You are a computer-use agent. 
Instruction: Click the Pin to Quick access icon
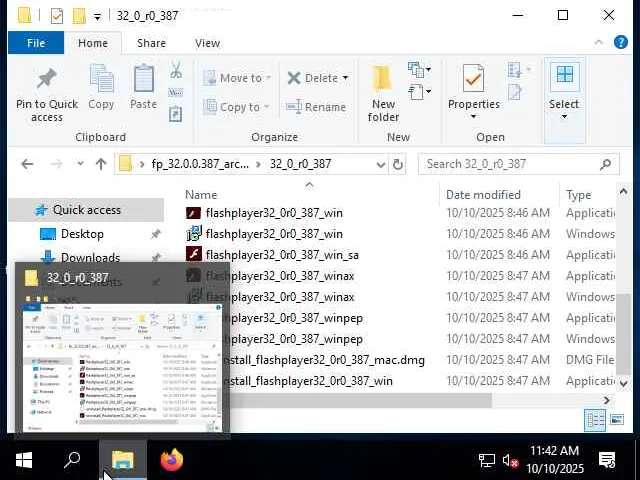click(x=47, y=78)
